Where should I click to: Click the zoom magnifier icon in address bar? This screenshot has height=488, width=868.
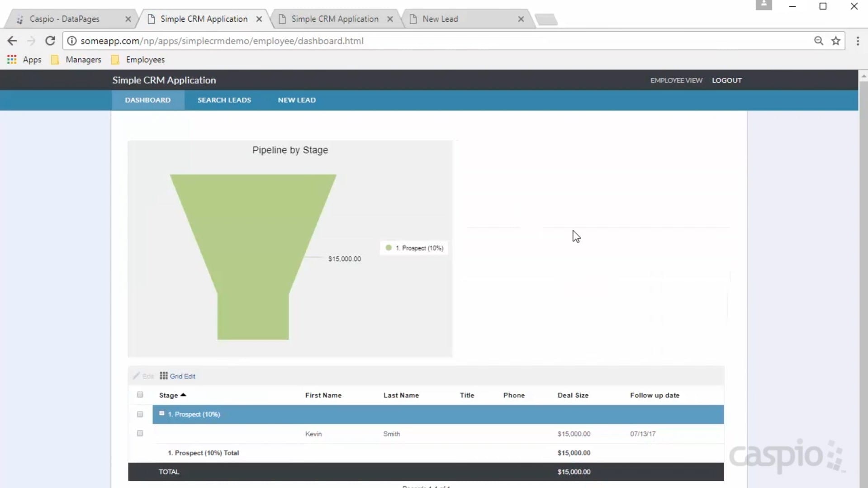[818, 41]
